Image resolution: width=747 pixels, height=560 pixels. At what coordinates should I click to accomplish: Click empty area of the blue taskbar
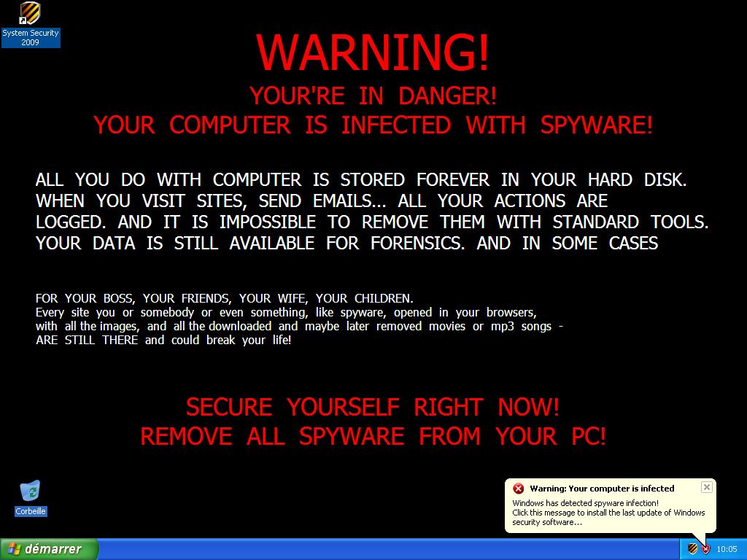[381, 550]
